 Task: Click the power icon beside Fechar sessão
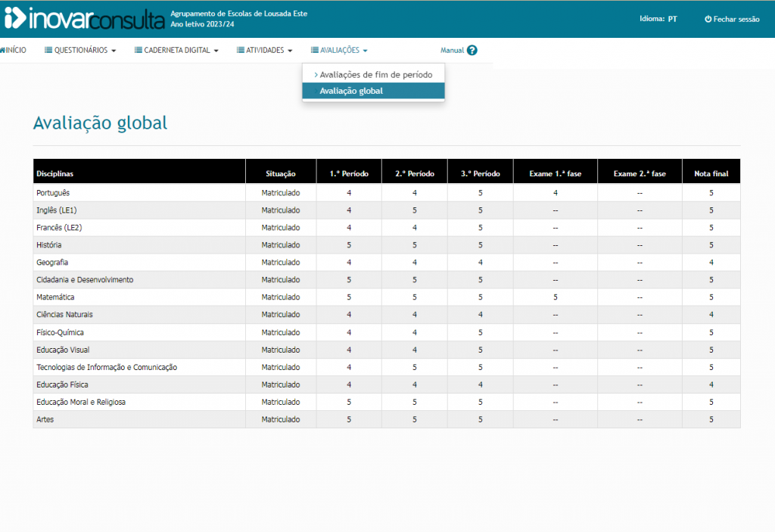point(708,19)
